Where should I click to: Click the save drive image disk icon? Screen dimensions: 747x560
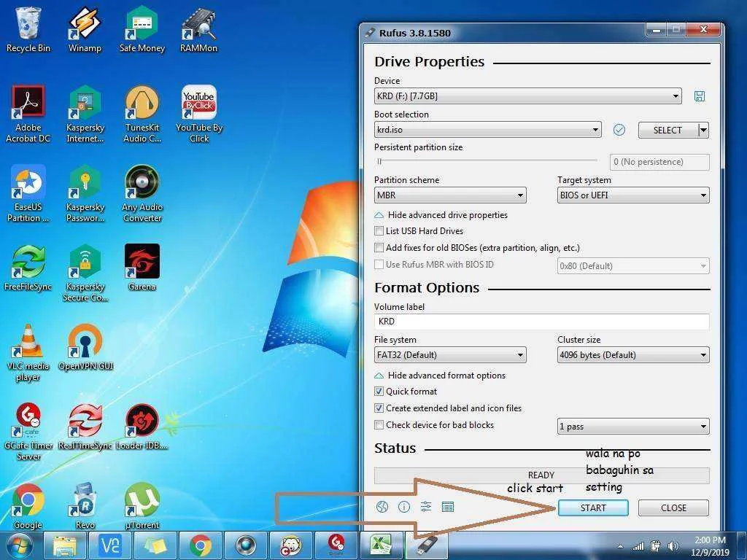coord(700,96)
